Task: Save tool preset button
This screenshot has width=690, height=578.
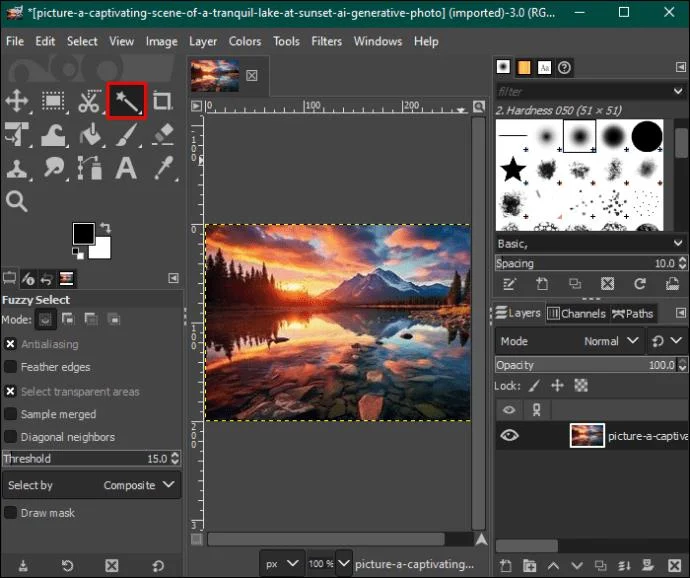Action: [23, 565]
